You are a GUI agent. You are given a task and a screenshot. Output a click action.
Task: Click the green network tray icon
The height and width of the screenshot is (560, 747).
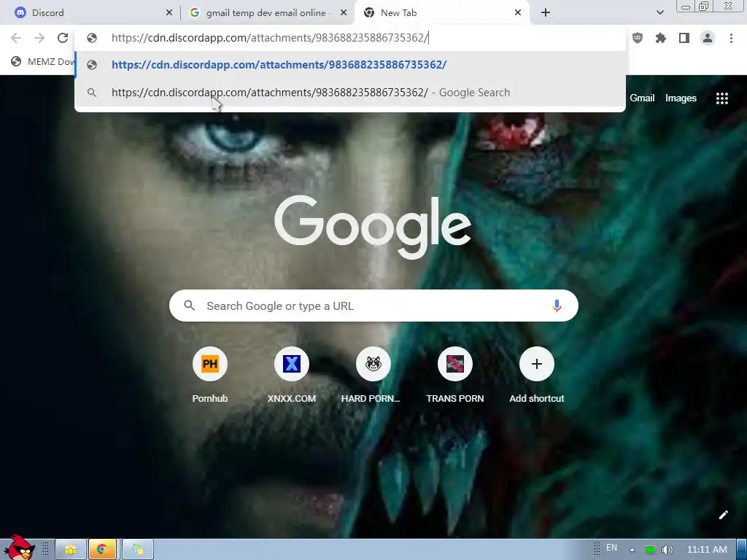(x=650, y=550)
